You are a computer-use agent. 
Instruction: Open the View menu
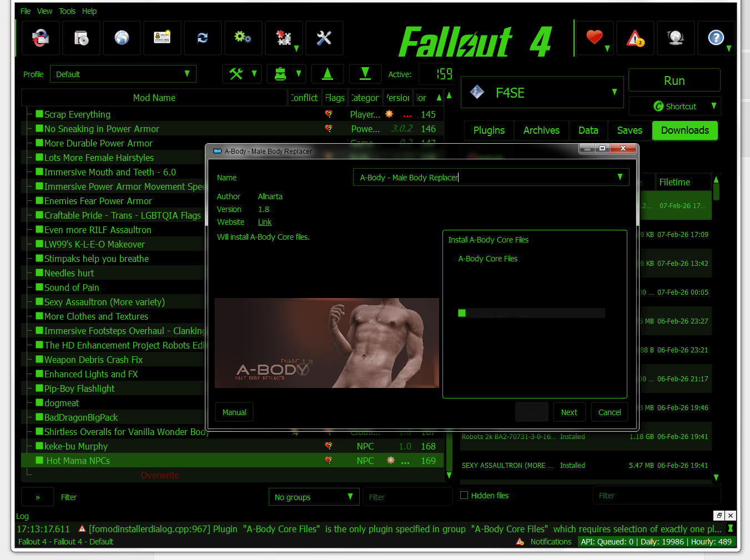pyautogui.click(x=44, y=11)
